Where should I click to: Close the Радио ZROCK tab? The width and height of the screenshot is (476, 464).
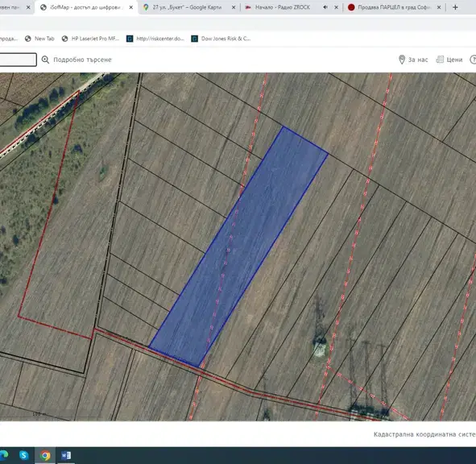(x=336, y=7)
